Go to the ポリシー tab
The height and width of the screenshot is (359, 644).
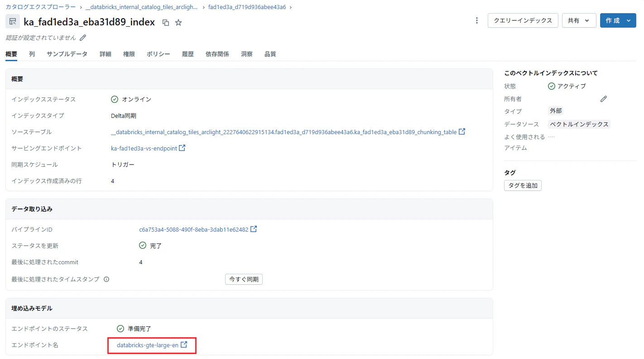point(159,54)
